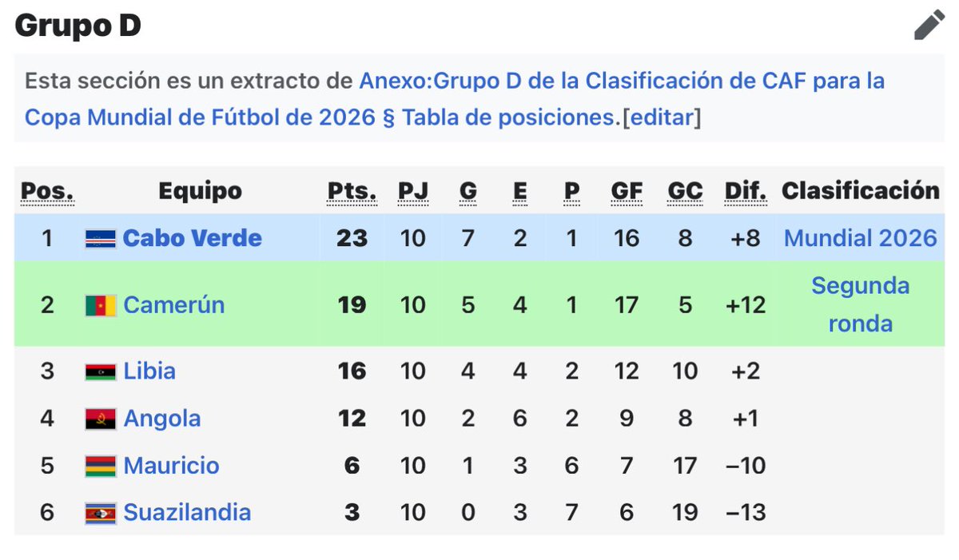Open the Cabo Verde flag icon

click(x=101, y=239)
